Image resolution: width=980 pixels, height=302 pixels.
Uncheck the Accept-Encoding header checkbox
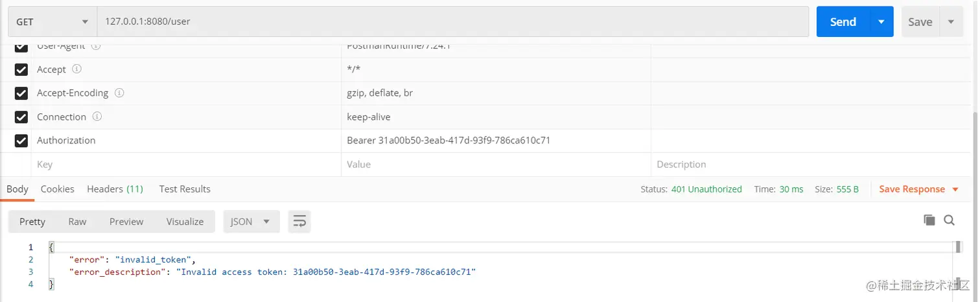tap(21, 93)
